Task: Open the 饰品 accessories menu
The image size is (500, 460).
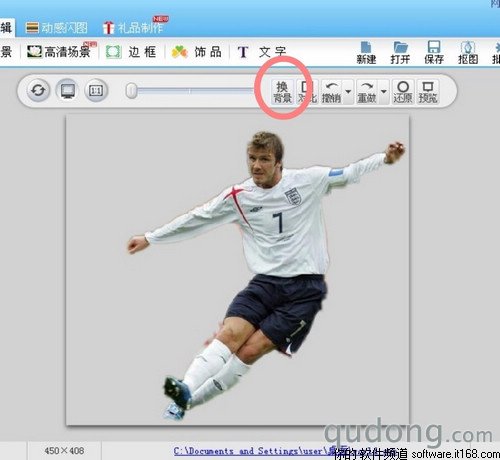Action: (197, 52)
